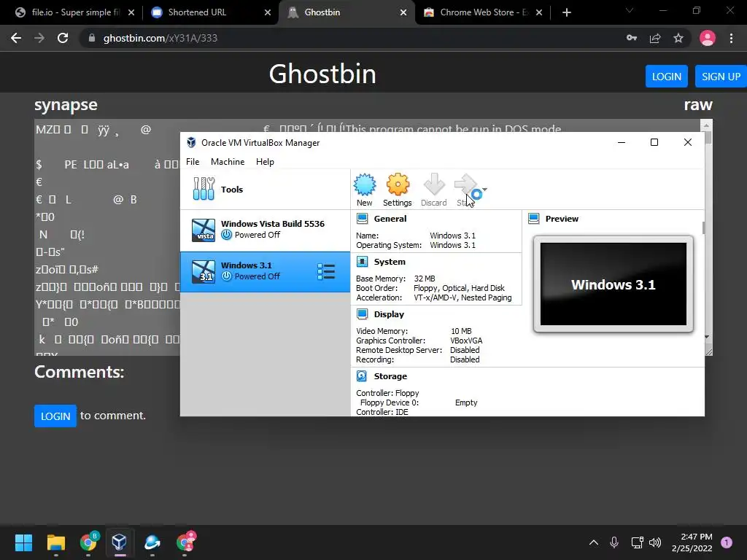Screen dimensions: 747x560
Task: Open a new Chrome tab
Action: click(x=566, y=12)
